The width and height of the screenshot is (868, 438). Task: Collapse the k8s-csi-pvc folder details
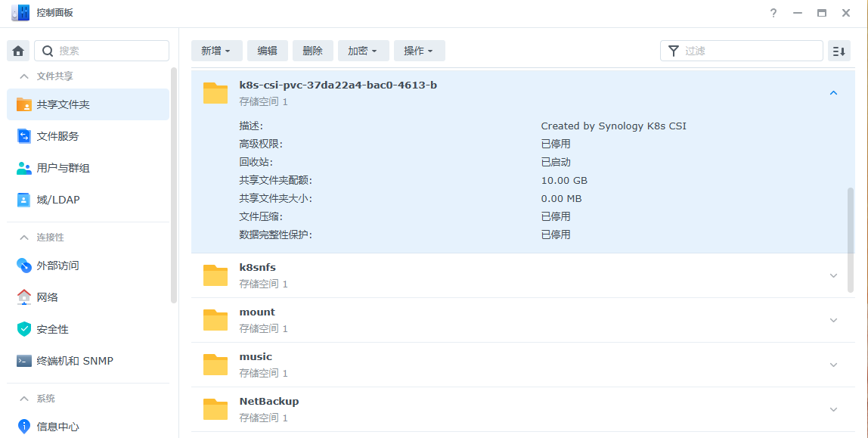[834, 93]
